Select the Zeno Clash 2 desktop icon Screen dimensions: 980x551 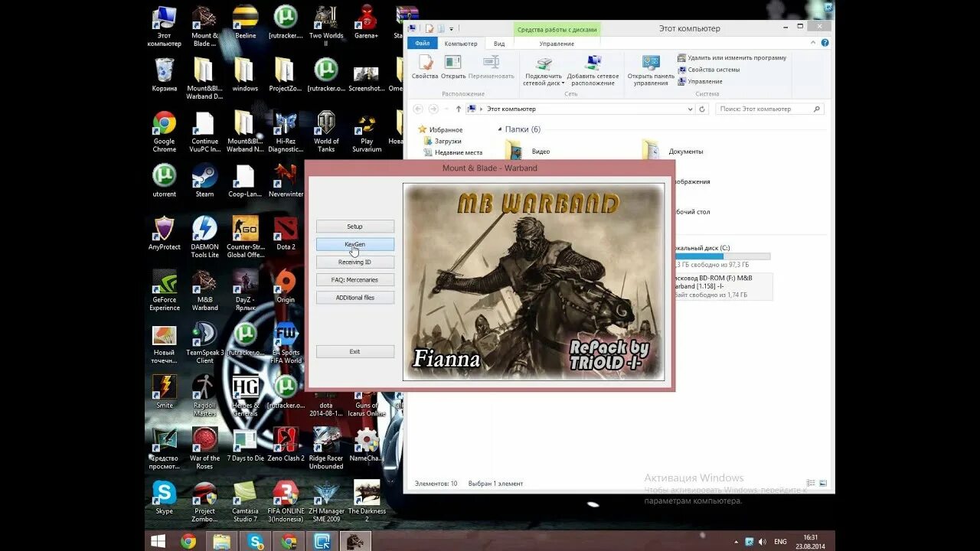click(x=286, y=444)
